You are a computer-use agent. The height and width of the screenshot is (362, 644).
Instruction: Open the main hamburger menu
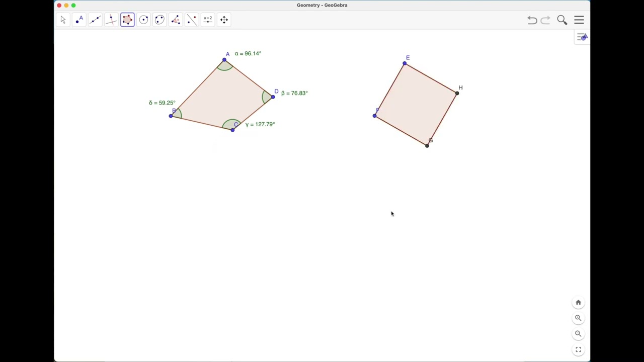[579, 20]
